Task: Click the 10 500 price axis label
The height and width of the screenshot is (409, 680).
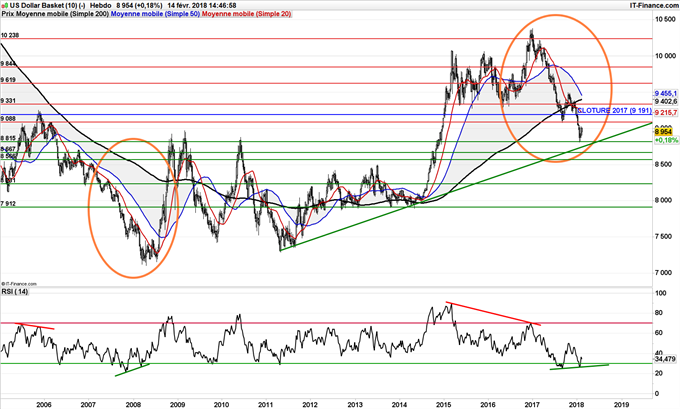Action: (666, 20)
